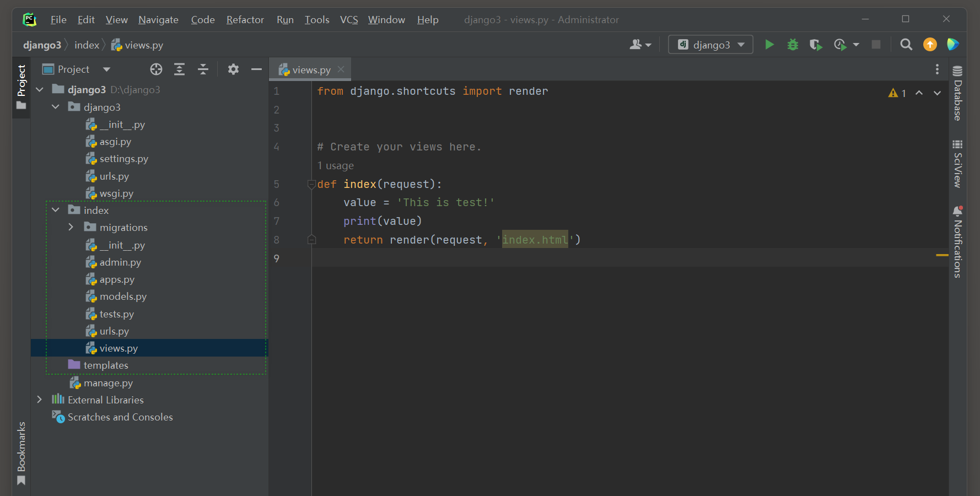980x496 pixels.
Task: Open editor tab options three-dot menu
Action: tap(937, 69)
